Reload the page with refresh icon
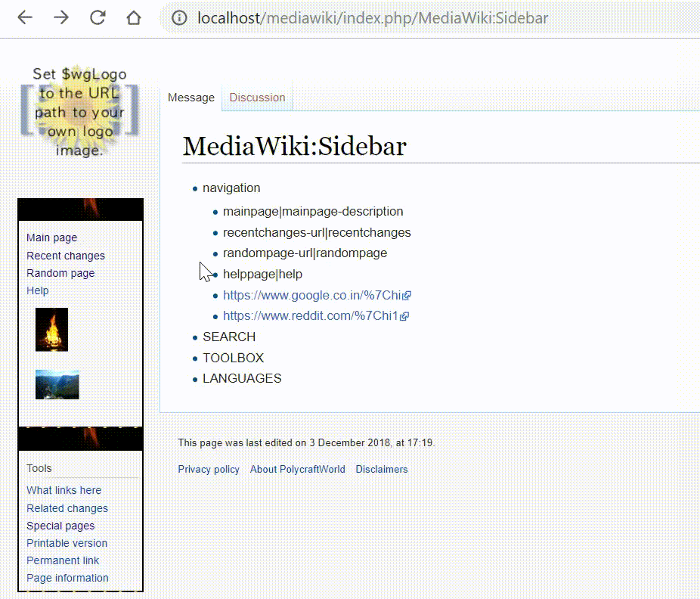Screen dimensions: 700x599 [x=98, y=18]
